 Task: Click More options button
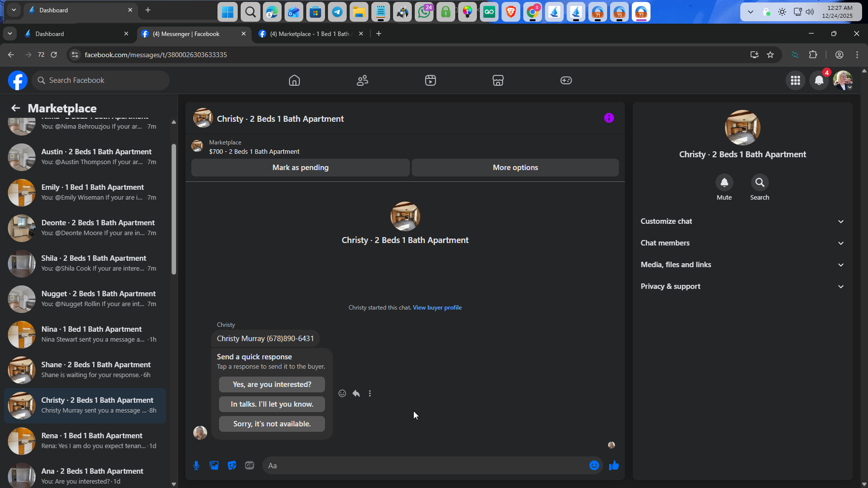point(515,168)
